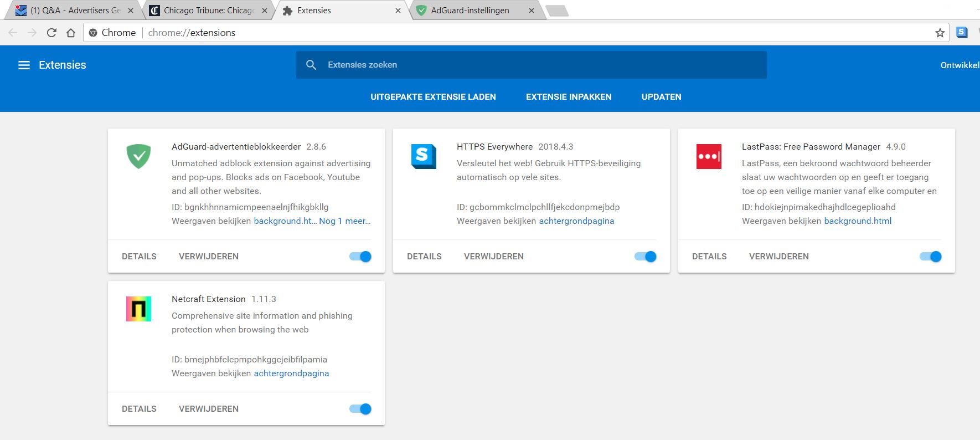
Task: Close the Extensies tab
Action: [398, 11]
